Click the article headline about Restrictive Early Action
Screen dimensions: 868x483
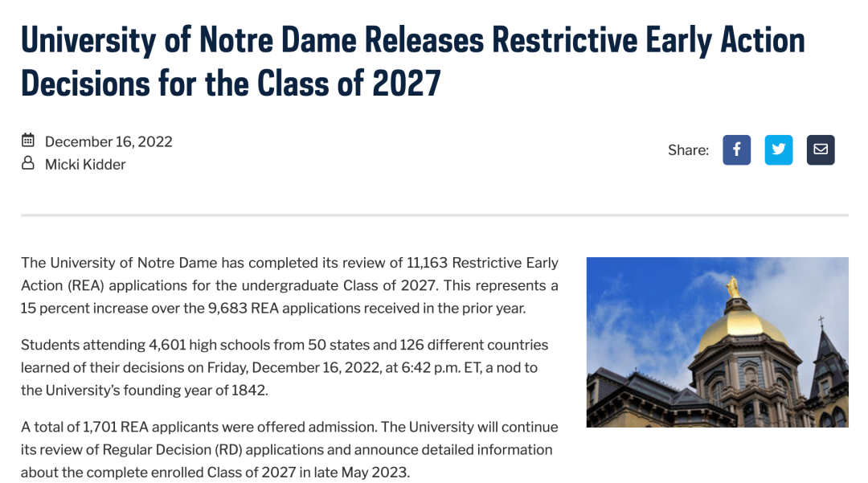point(413,61)
